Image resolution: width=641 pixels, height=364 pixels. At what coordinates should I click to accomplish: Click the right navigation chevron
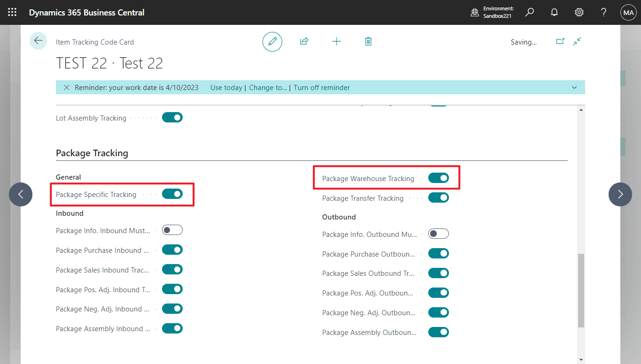point(620,194)
